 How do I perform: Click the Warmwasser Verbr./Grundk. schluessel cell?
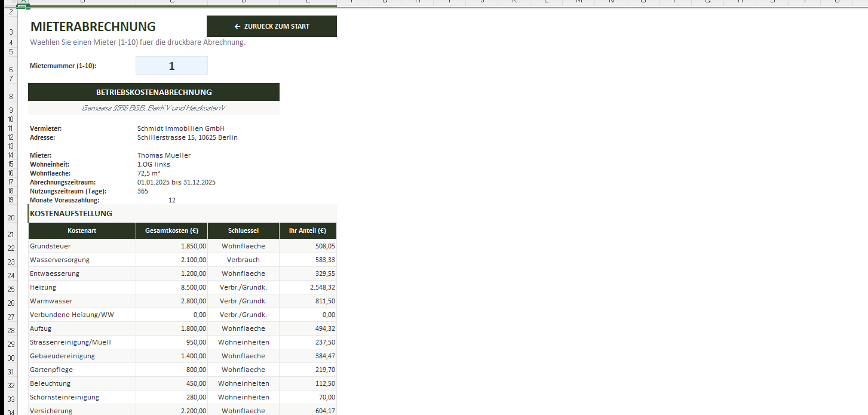pyautogui.click(x=243, y=300)
